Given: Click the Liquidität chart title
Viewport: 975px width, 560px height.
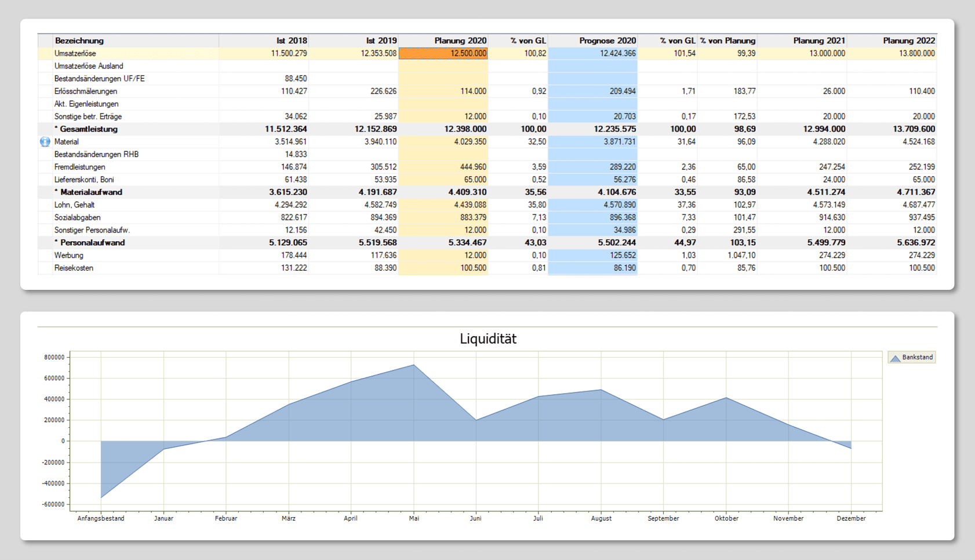Looking at the screenshot, I should [487, 339].
